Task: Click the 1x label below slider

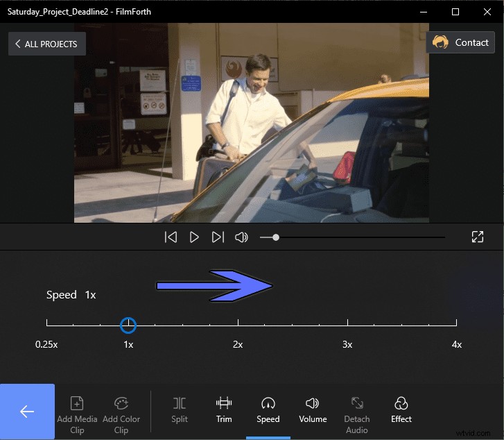Action: [x=128, y=344]
